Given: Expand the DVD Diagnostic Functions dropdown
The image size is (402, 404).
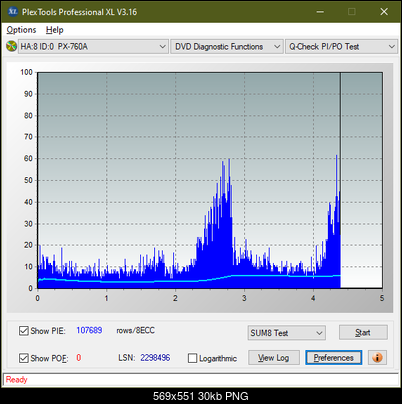Looking at the screenshot, I should [227, 47].
